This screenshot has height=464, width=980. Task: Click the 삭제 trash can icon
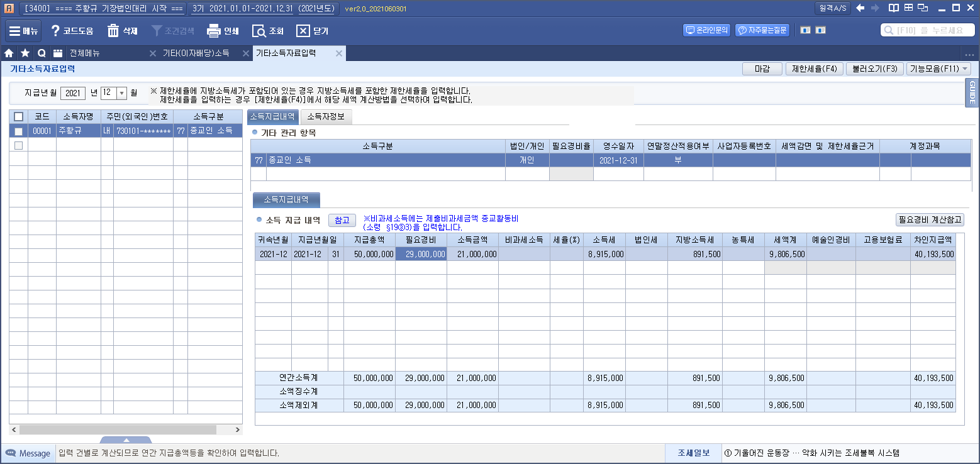click(113, 31)
